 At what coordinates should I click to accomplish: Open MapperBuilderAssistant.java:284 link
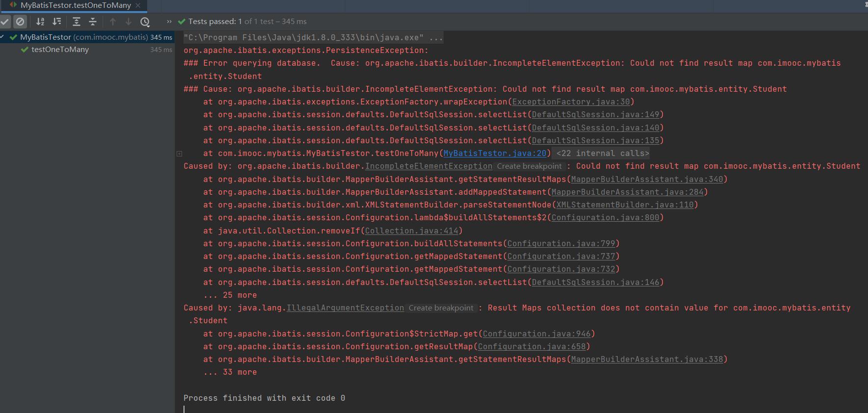(x=627, y=192)
